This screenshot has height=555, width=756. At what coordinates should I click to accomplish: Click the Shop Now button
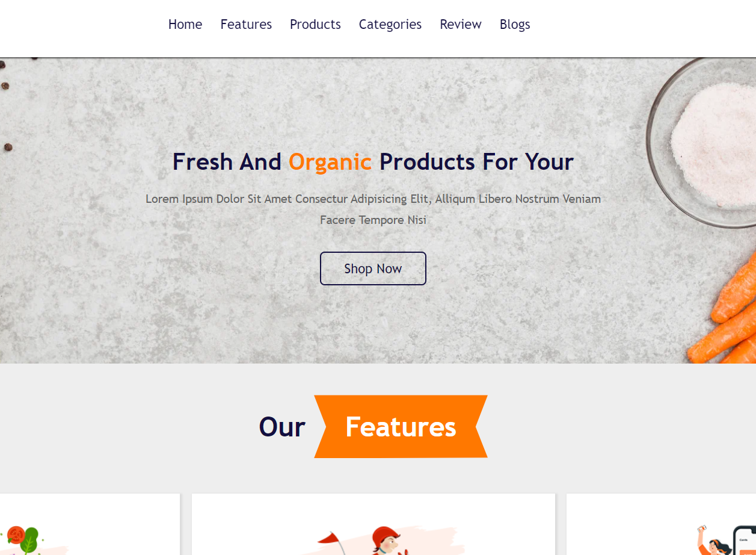pyautogui.click(x=373, y=268)
